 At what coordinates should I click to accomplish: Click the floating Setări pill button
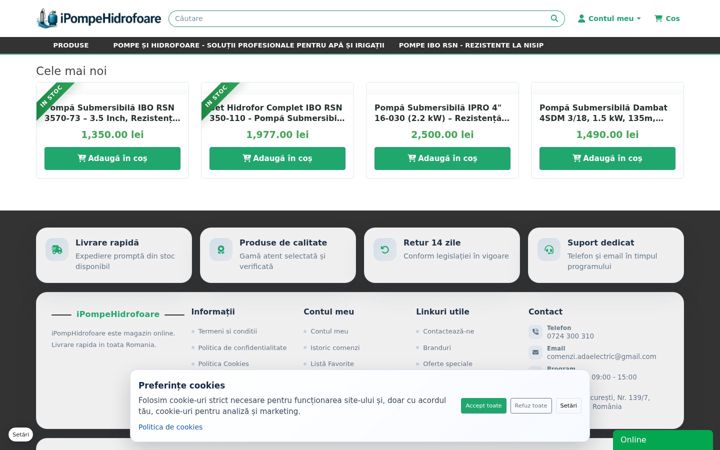21,434
